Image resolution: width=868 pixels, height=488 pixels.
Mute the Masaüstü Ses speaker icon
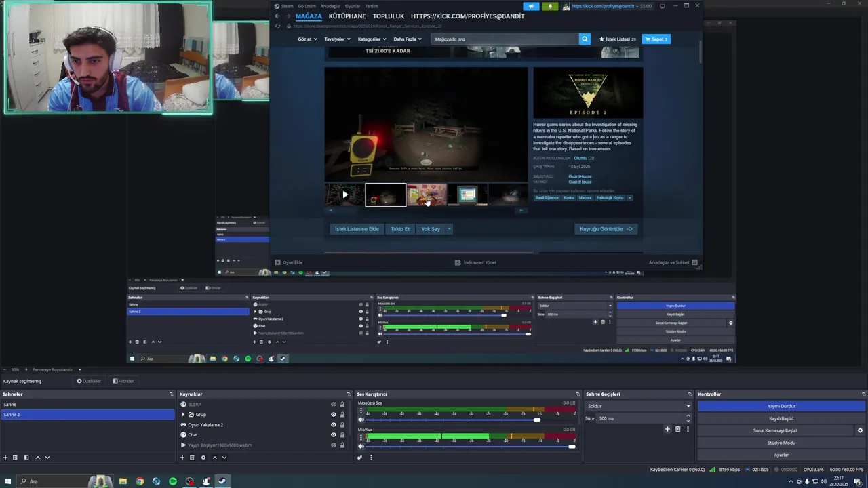click(x=361, y=420)
